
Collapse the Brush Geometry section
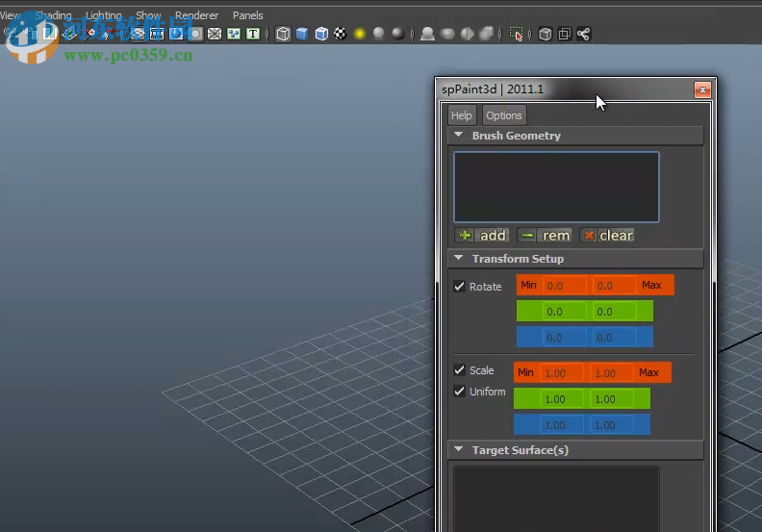(x=459, y=136)
